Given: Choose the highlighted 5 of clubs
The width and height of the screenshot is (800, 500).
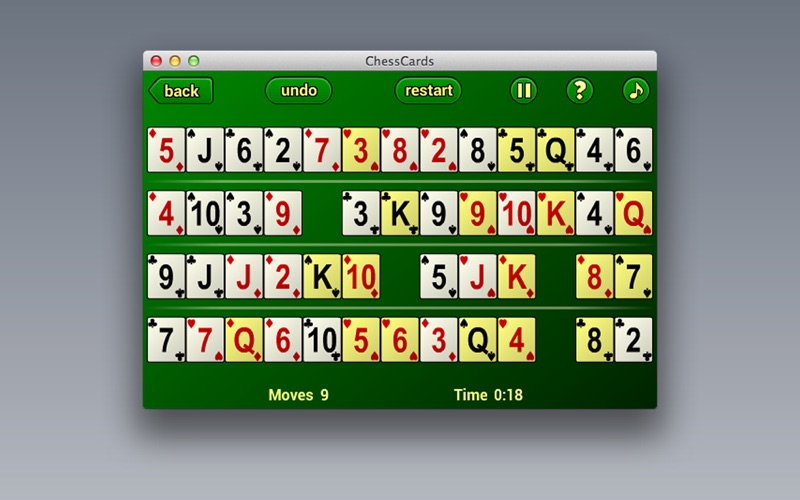Looking at the screenshot, I should 516,150.
